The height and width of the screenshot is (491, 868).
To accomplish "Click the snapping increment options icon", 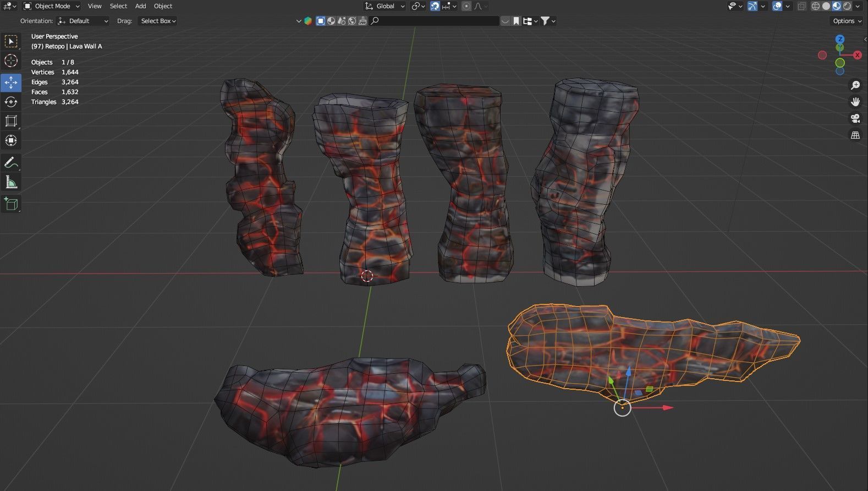I will click(449, 6).
